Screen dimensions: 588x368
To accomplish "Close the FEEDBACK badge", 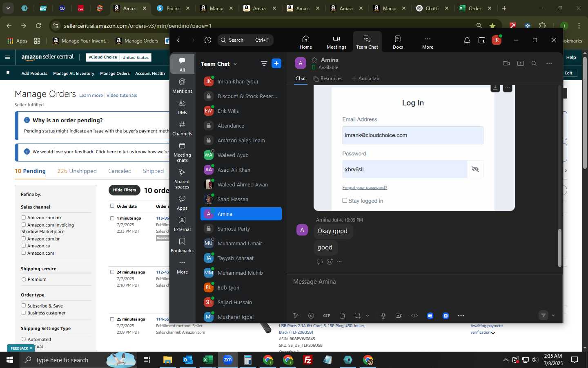I will pos(31,348).
